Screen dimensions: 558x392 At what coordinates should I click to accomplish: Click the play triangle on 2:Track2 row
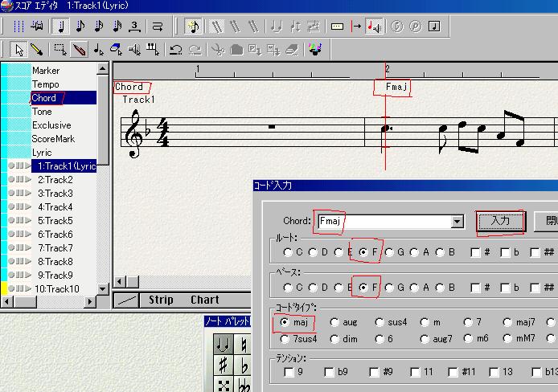[x=28, y=180]
